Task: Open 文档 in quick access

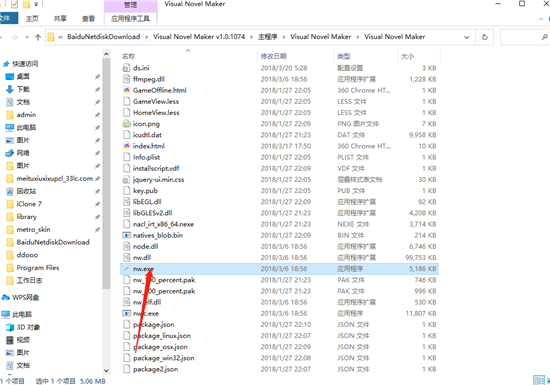Action: pyautogui.click(x=23, y=102)
